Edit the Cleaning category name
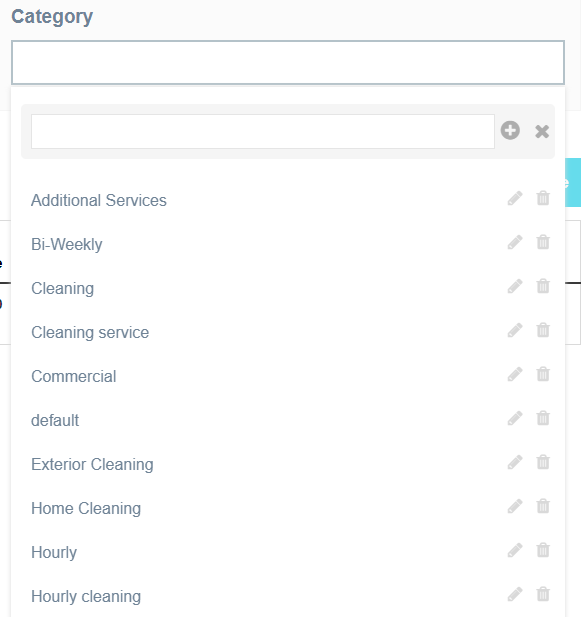The image size is (585, 617). pyautogui.click(x=515, y=286)
